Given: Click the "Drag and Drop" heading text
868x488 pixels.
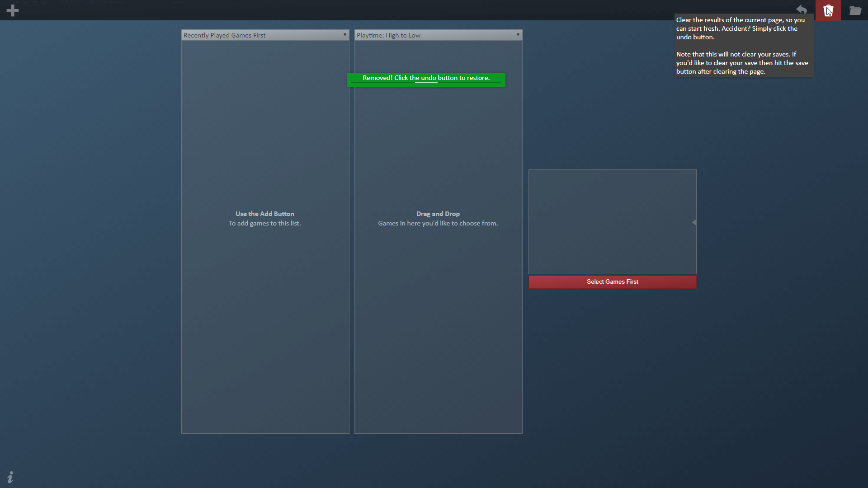Looking at the screenshot, I should (x=438, y=213).
